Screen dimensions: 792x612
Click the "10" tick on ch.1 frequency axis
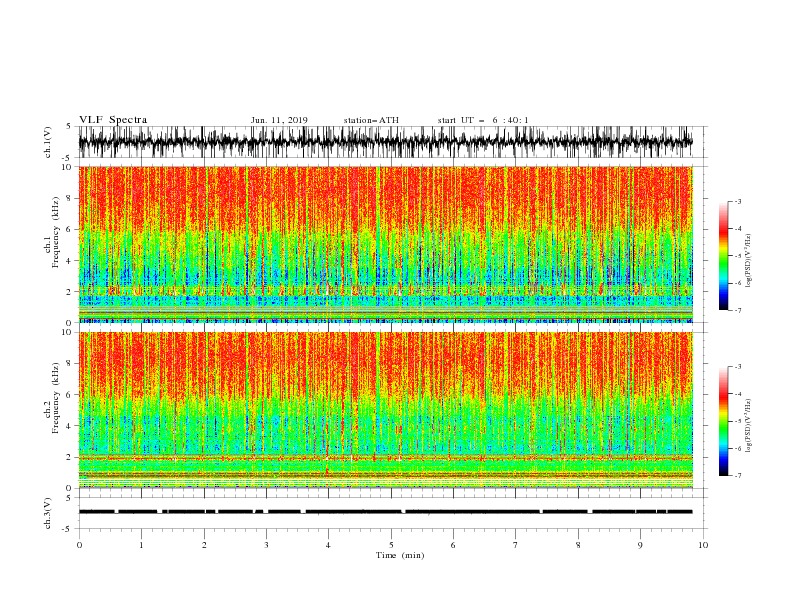[x=67, y=167]
